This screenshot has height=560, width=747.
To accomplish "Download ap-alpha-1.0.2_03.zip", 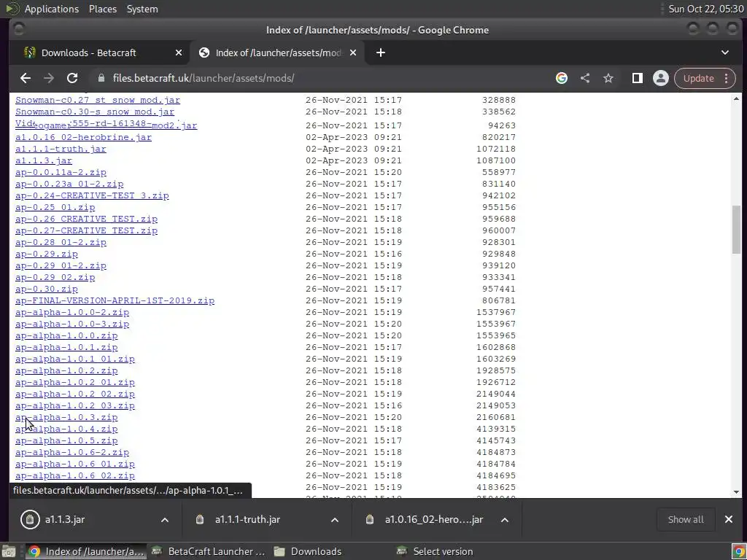I will tap(75, 405).
